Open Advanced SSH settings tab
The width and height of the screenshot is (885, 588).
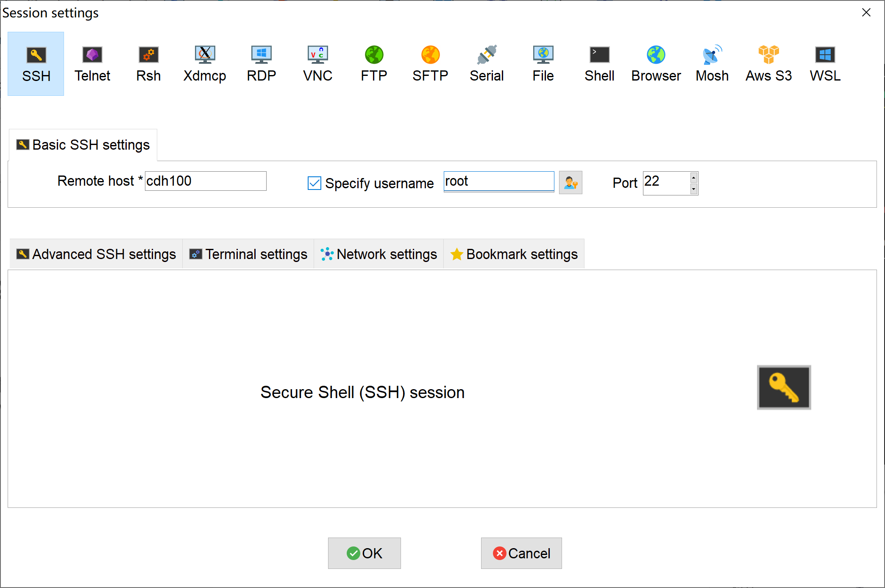(x=96, y=254)
